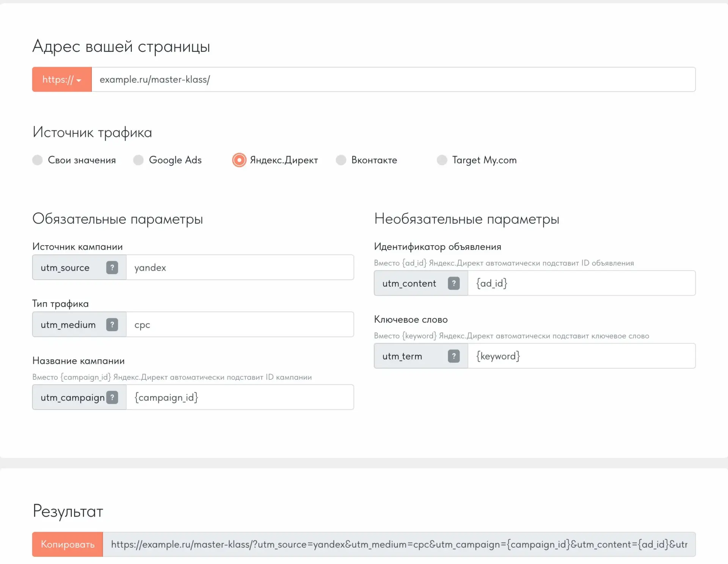The width and height of the screenshot is (728, 564).
Task: Copy the result URL with Копировать button
Action: pos(67,544)
